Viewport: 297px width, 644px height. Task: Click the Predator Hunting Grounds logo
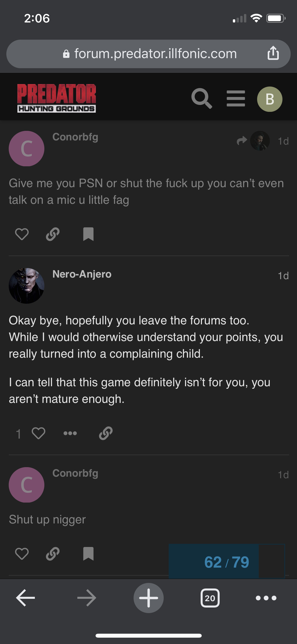click(56, 98)
